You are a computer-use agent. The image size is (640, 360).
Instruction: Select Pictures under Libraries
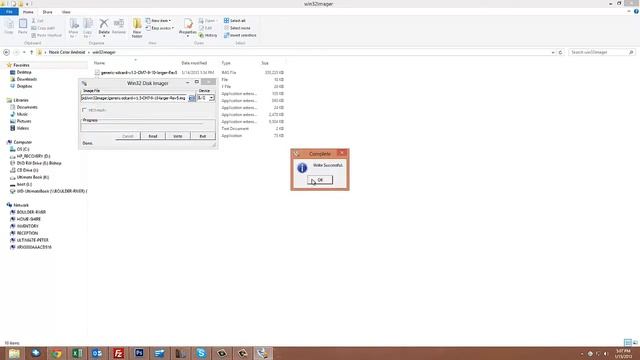tap(24, 121)
